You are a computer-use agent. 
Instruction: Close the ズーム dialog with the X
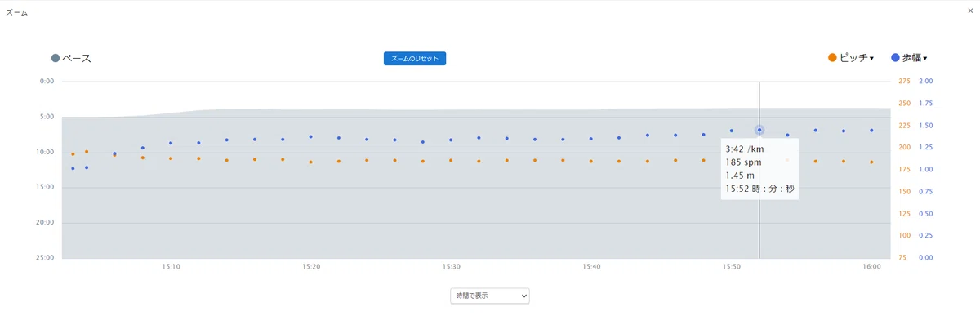click(969, 11)
